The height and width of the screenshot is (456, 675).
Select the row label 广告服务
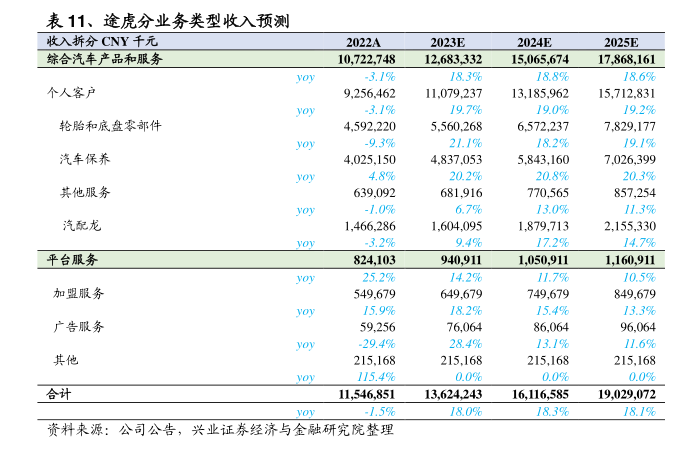click(79, 326)
